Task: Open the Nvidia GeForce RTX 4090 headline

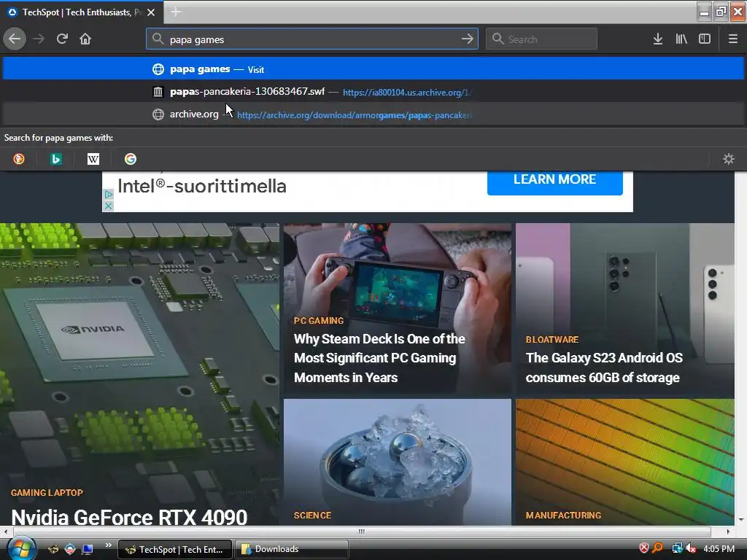Action: (x=129, y=517)
